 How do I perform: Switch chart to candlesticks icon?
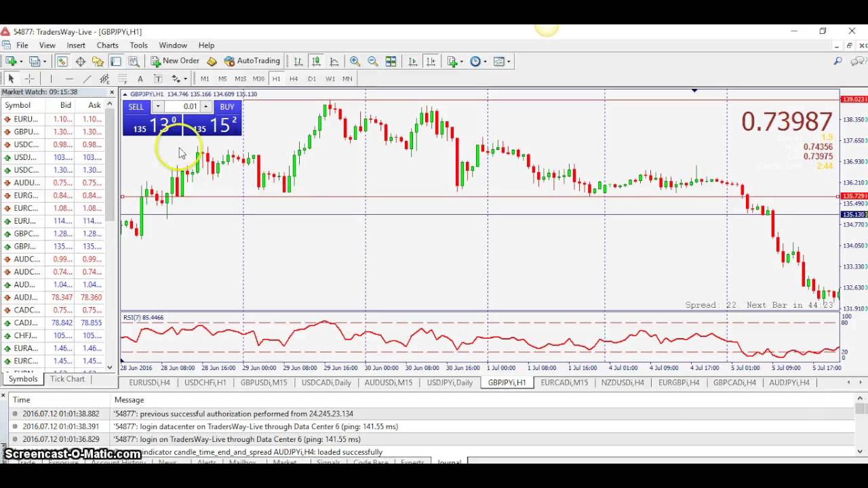pos(316,61)
